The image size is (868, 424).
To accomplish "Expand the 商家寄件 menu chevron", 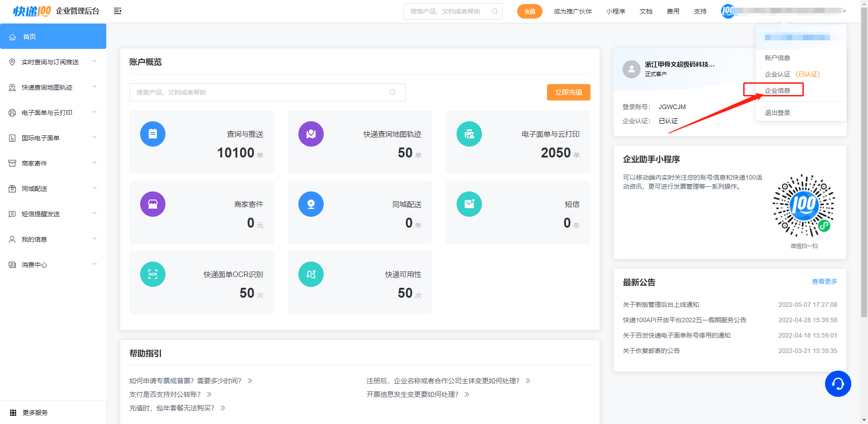I will 94,162.
